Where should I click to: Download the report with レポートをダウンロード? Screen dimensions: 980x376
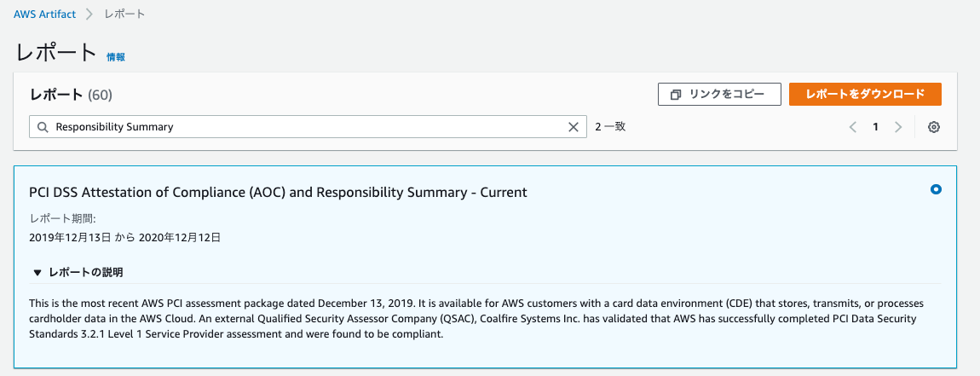865,95
